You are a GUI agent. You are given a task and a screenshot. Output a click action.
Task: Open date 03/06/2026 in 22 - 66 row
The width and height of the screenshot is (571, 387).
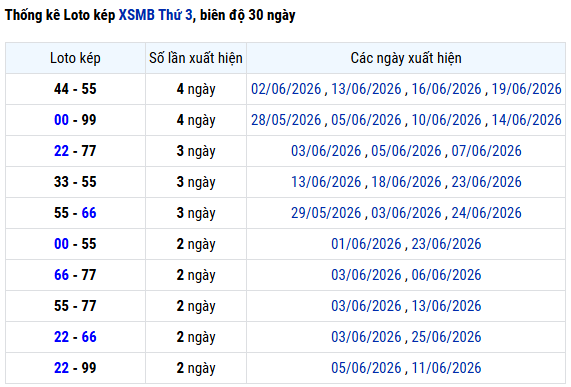point(366,337)
